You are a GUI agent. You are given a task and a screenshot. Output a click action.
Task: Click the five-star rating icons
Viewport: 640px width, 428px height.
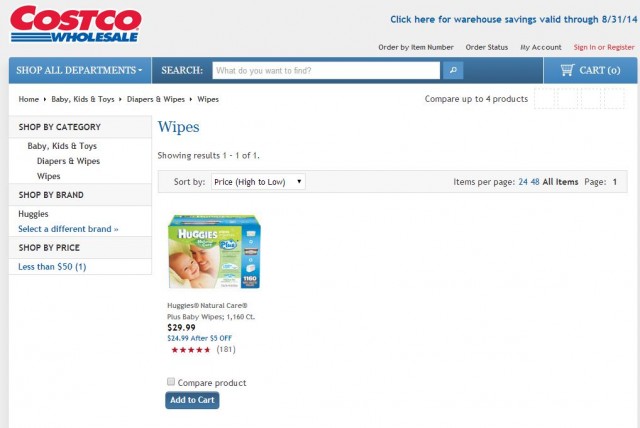(191, 350)
